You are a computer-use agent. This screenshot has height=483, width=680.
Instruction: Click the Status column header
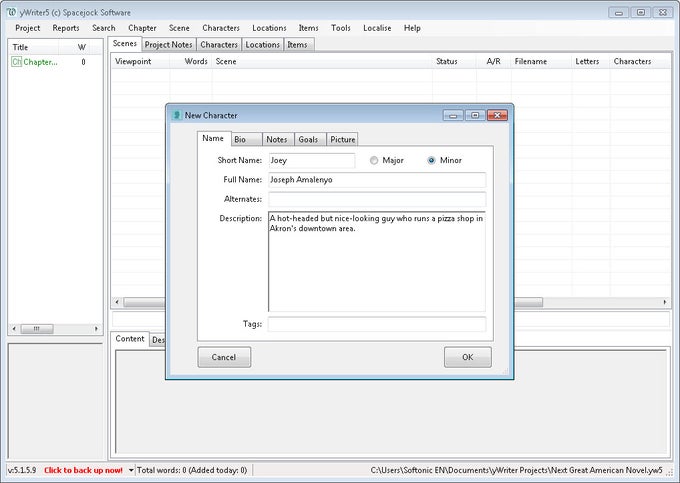coord(454,62)
